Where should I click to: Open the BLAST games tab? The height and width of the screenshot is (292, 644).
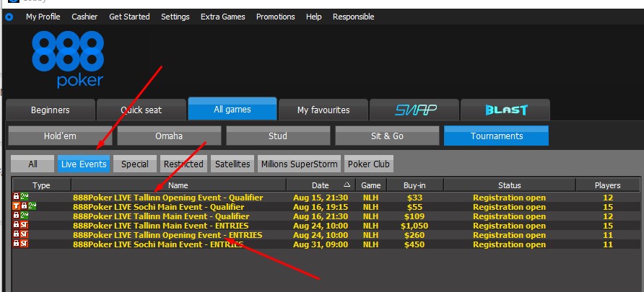[x=505, y=110]
